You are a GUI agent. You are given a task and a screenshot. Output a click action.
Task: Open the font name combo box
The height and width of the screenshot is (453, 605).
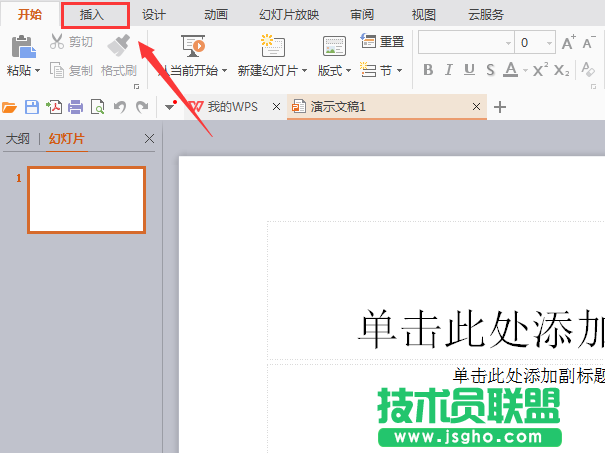(466, 42)
